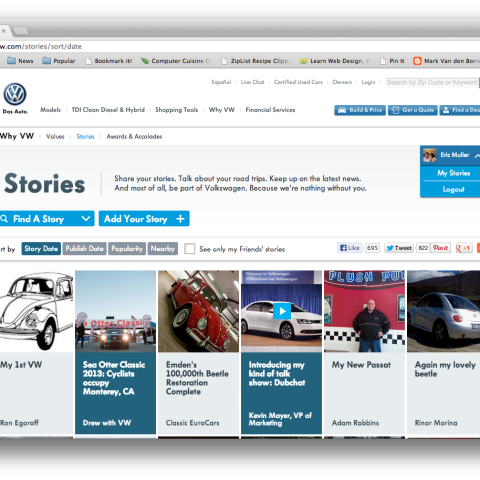Screen dimensions: 480x480
Task: Click the Google +1 button
Action: tap(464, 248)
